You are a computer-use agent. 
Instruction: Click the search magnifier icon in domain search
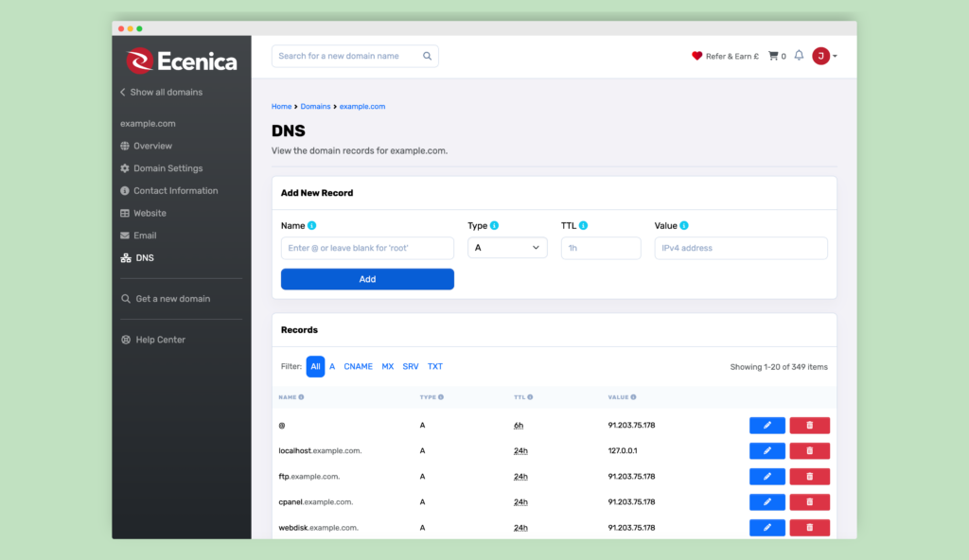tap(427, 56)
